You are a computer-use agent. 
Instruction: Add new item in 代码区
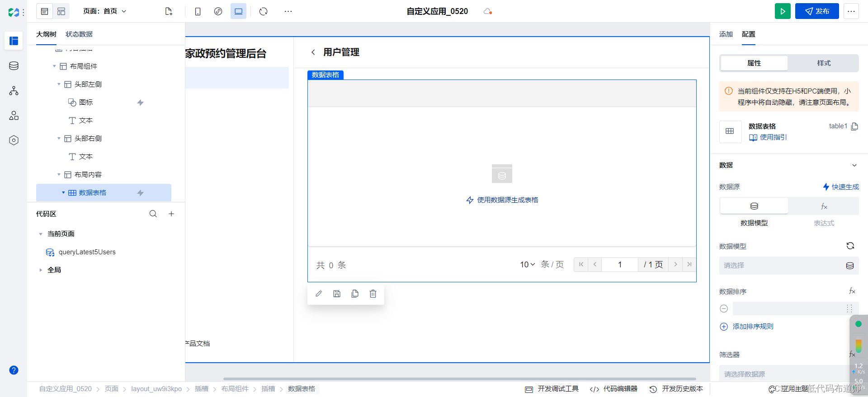(x=171, y=214)
